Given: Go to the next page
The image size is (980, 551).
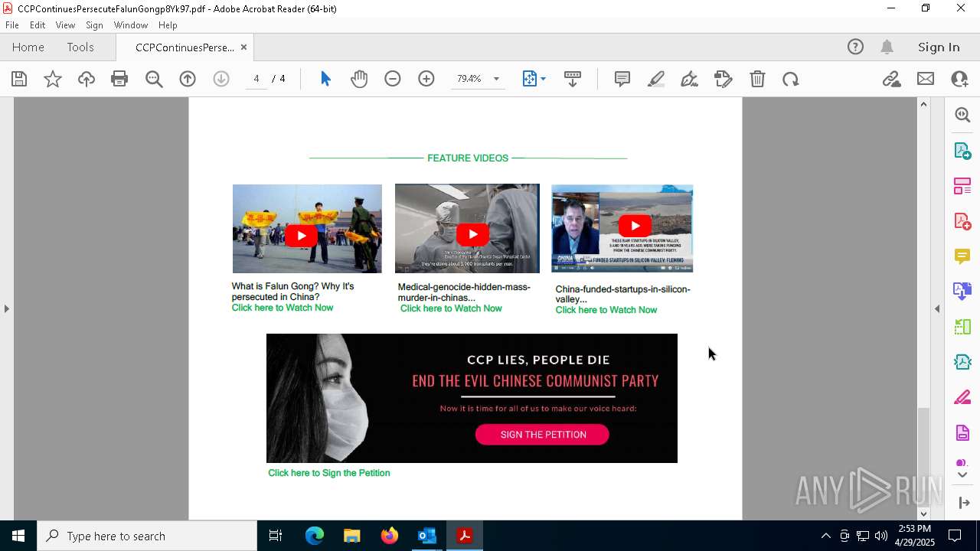Looking at the screenshot, I should click(221, 79).
